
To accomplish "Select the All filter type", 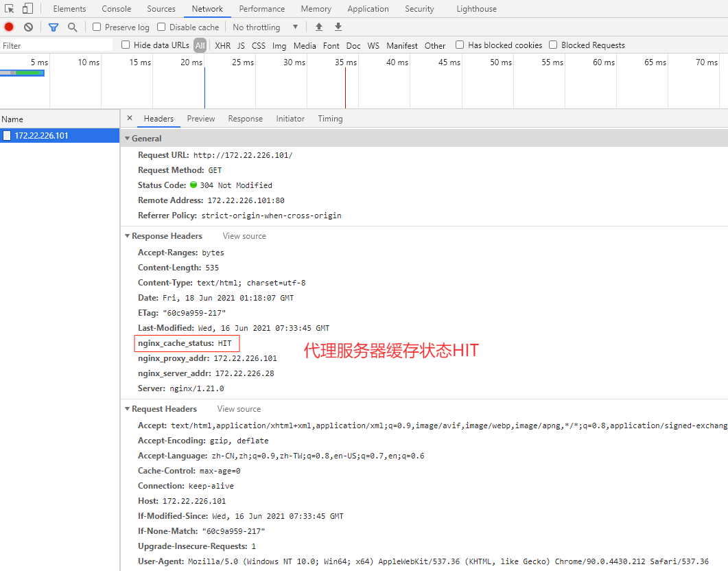I will click(x=200, y=45).
